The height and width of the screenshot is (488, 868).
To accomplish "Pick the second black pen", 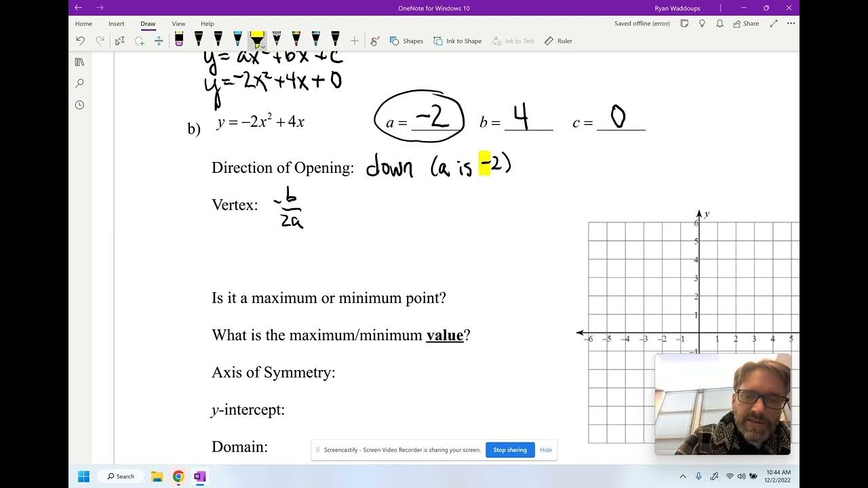I will pyautogui.click(x=218, y=39).
